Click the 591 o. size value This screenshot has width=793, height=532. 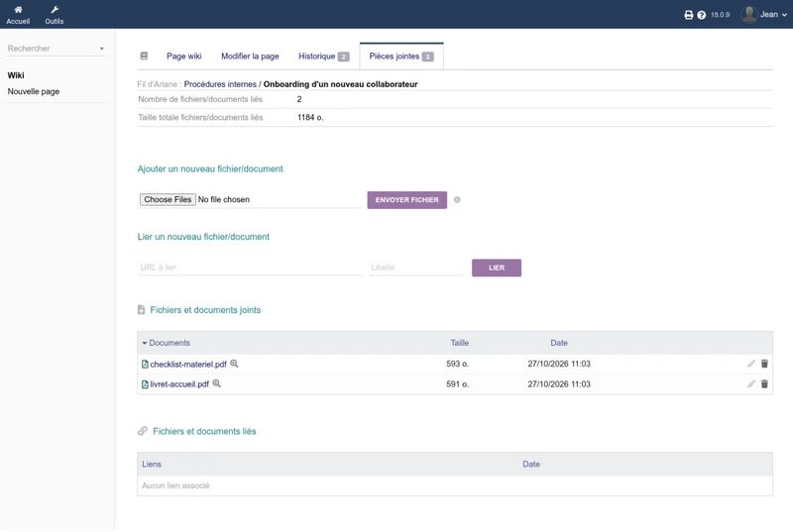pos(458,384)
